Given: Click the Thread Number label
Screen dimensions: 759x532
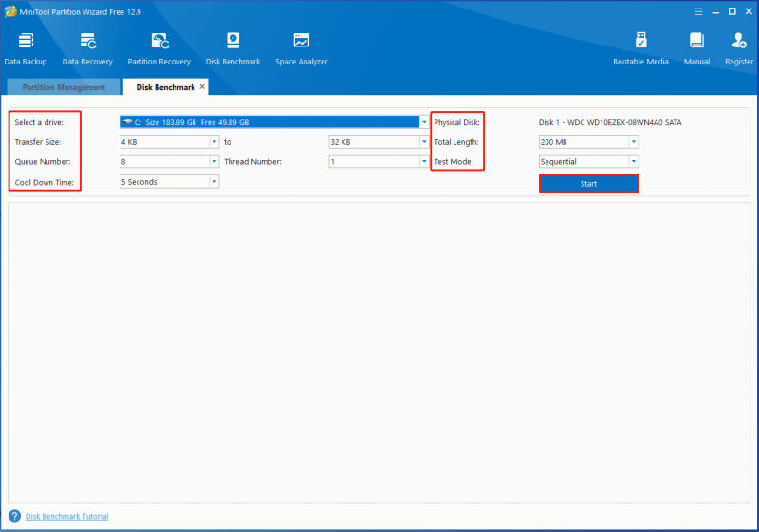Looking at the screenshot, I should tap(252, 161).
